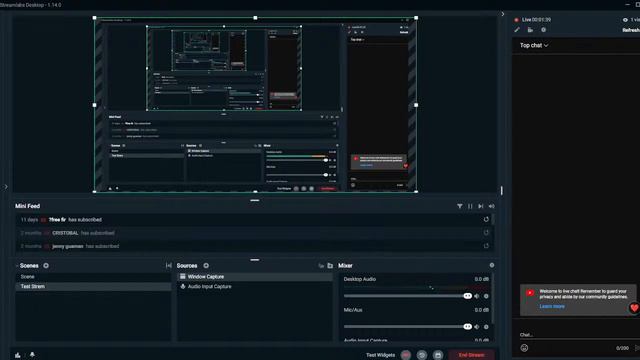Filter the Mini Feed events
The width and height of the screenshot is (640, 360).
click(460, 206)
